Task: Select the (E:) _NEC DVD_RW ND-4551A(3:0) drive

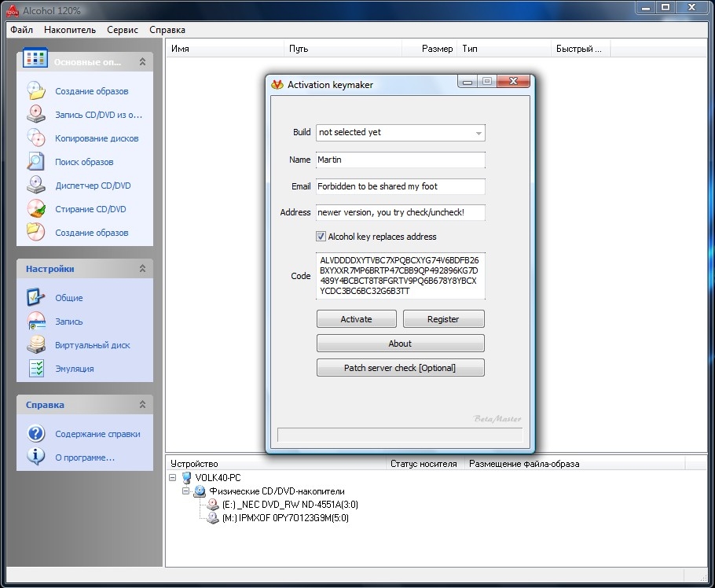Action: pos(290,505)
